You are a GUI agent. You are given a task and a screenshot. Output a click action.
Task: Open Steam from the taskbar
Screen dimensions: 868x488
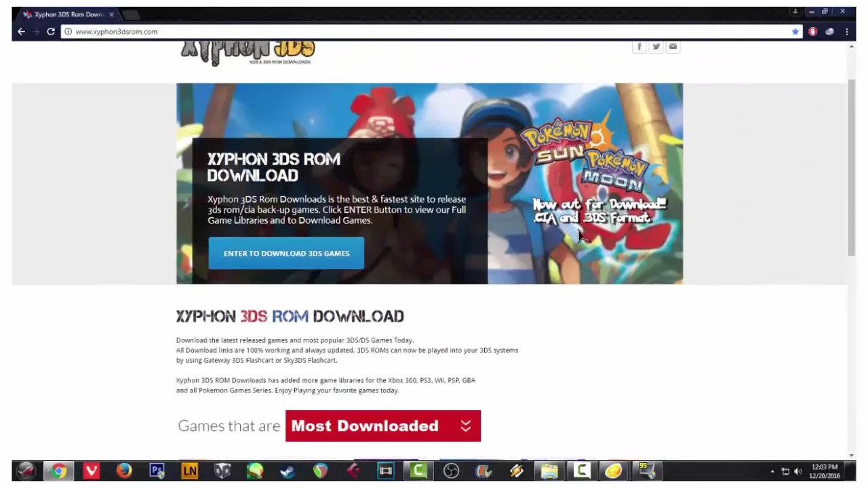pos(288,471)
